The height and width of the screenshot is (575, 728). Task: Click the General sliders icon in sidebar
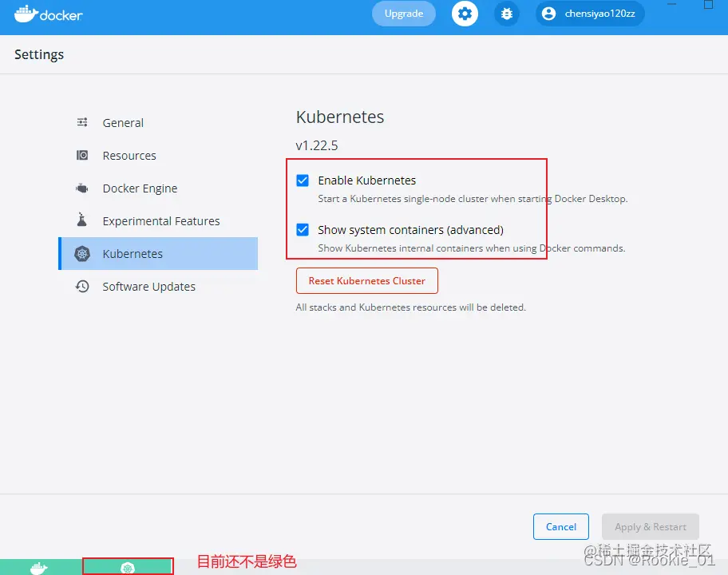coord(82,122)
